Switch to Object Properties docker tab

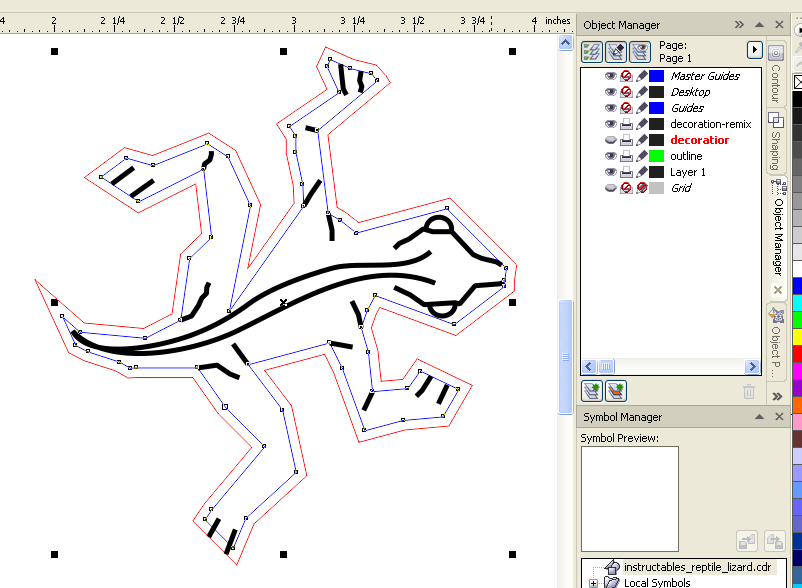776,343
